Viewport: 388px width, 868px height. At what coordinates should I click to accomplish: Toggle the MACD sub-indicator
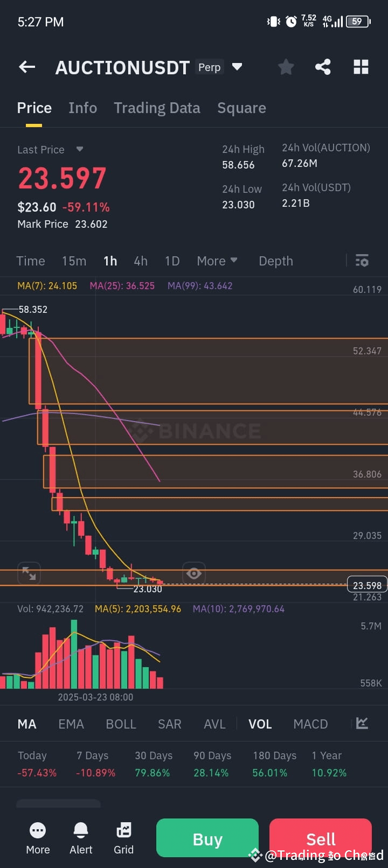[310, 724]
